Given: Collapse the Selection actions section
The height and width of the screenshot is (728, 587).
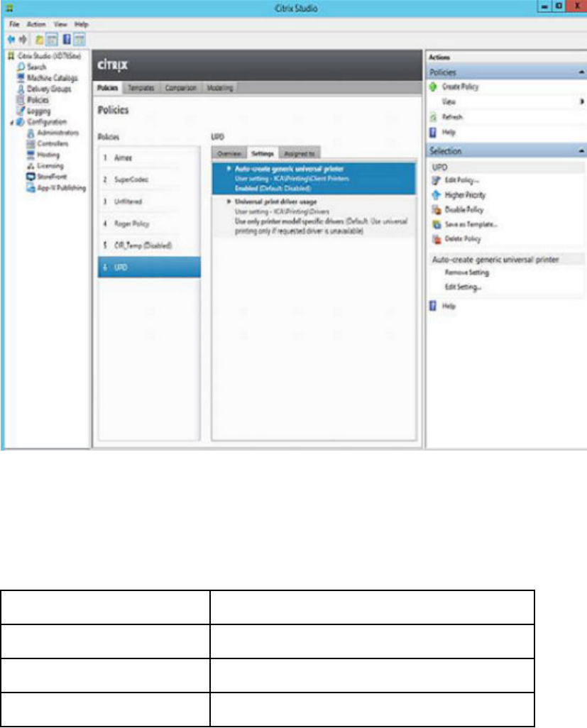Looking at the screenshot, I should (x=581, y=151).
